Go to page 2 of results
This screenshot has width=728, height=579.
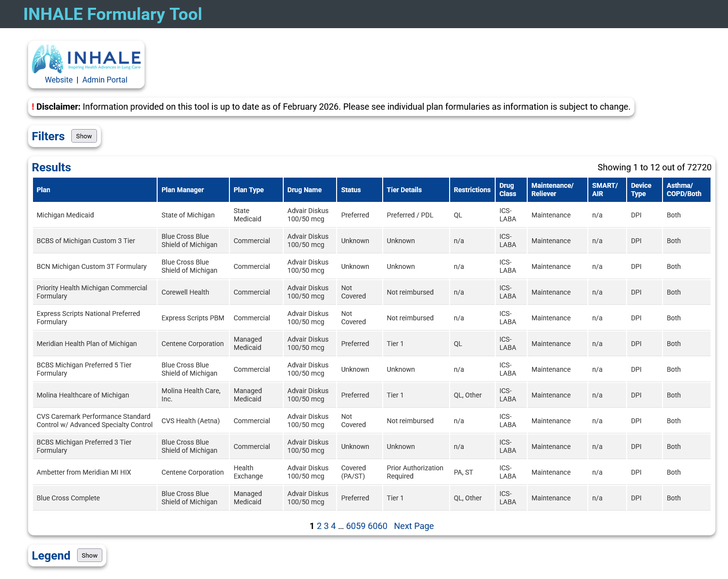point(319,526)
